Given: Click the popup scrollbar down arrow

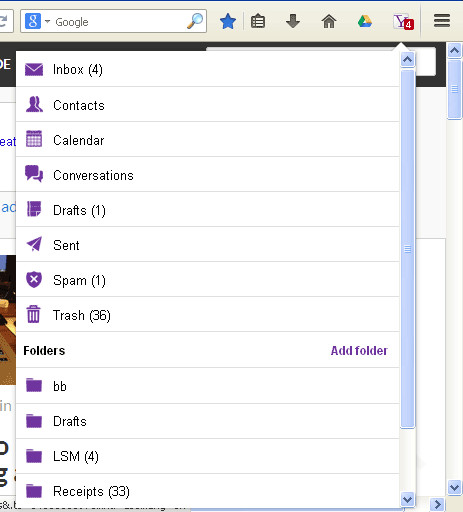Looking at the screenshot, I should (407, 499).
